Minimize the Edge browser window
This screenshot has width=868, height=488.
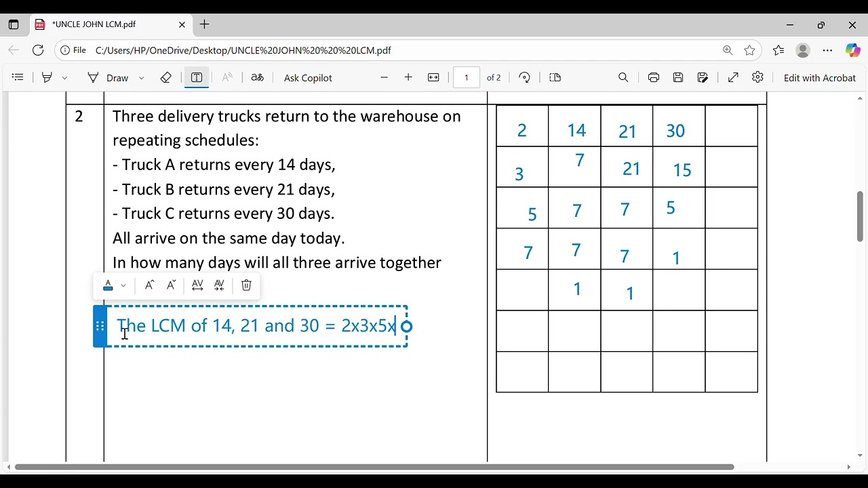[x=790, y=25]
